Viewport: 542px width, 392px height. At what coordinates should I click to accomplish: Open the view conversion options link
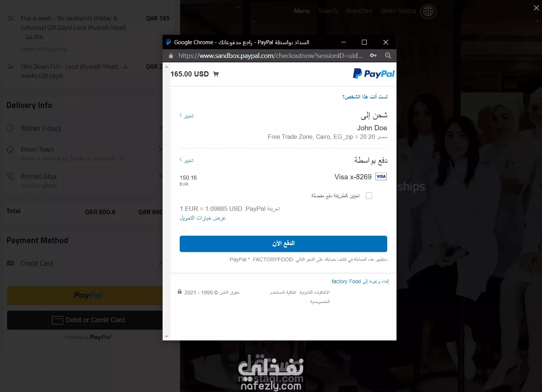[203, 218]
